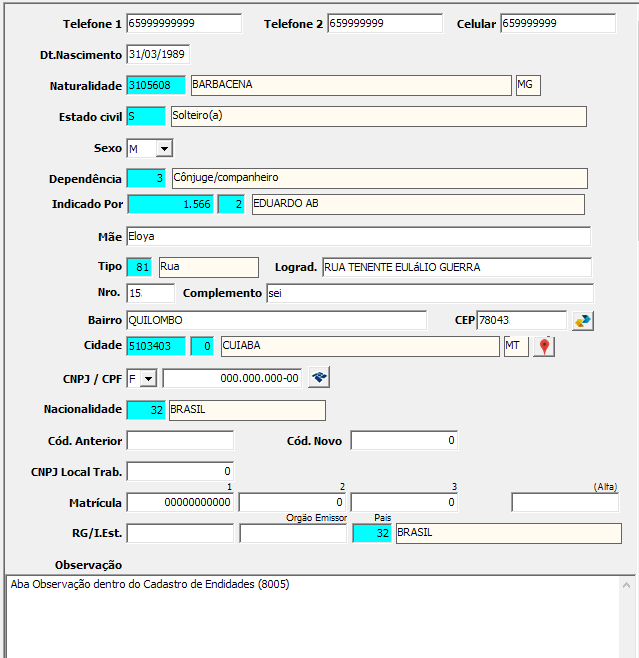Open the map pin location icon beside MT

(x=544, y=347)
